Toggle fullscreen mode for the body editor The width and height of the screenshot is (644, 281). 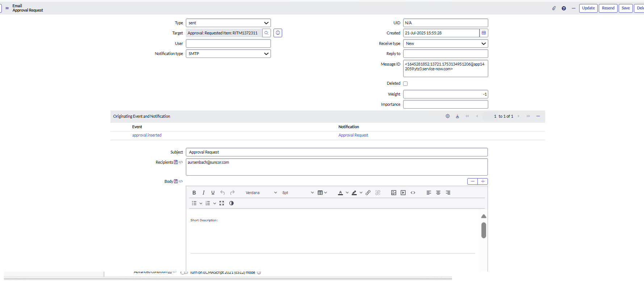pyautogui.click(x=222, y=203)
